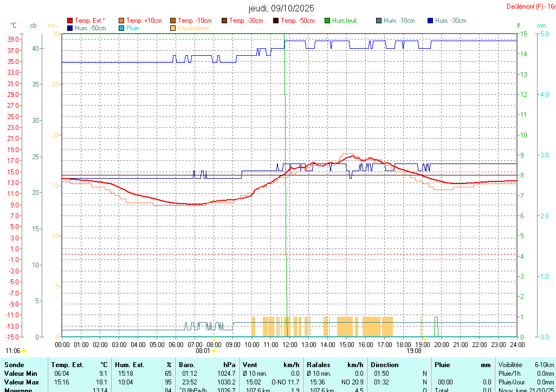The width and height of the screenshot is (556, 392).
Task: Click the date title jeudi, 09/10/2025
Action: [281, 8]
